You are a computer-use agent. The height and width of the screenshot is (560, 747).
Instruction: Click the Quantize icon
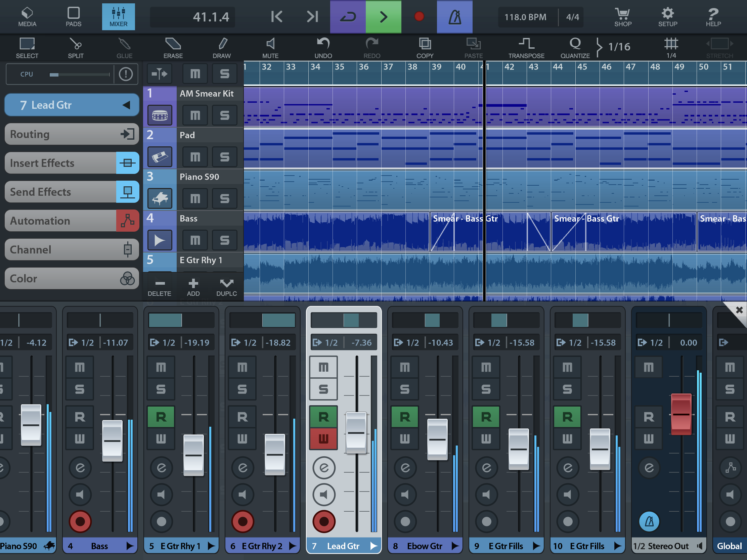(x=575, y=48)
